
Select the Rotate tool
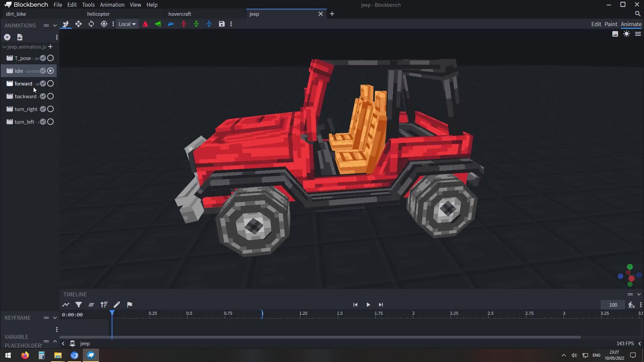click(91, 24)
